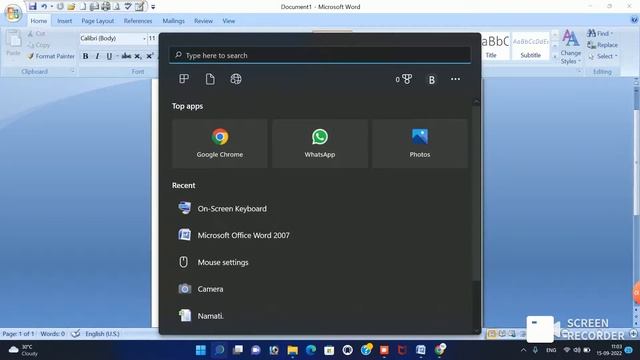Open the Page Layout ribbon tab
The image size is (640, 360).
tap(98, 21)
